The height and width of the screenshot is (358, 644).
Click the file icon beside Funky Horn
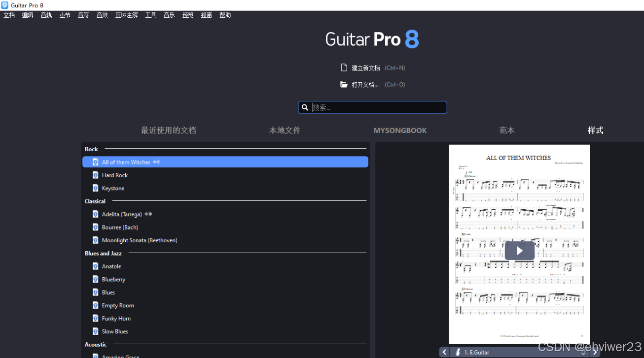click(x=96, y=319)
